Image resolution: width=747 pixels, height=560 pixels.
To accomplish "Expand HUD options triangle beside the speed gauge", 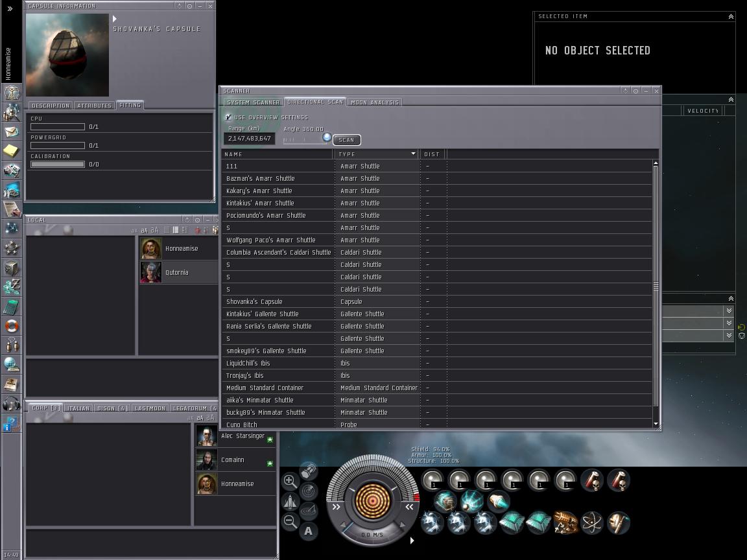I will [x=412, y=541].
